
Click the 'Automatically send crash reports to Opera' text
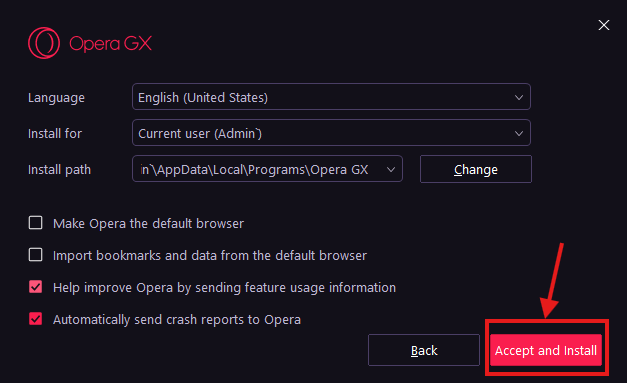point(177,320)
